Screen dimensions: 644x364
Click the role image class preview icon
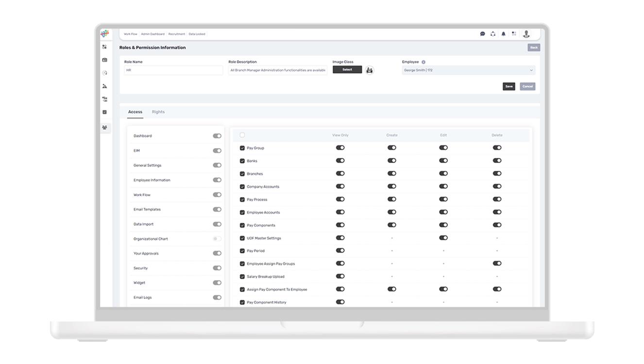370,70
